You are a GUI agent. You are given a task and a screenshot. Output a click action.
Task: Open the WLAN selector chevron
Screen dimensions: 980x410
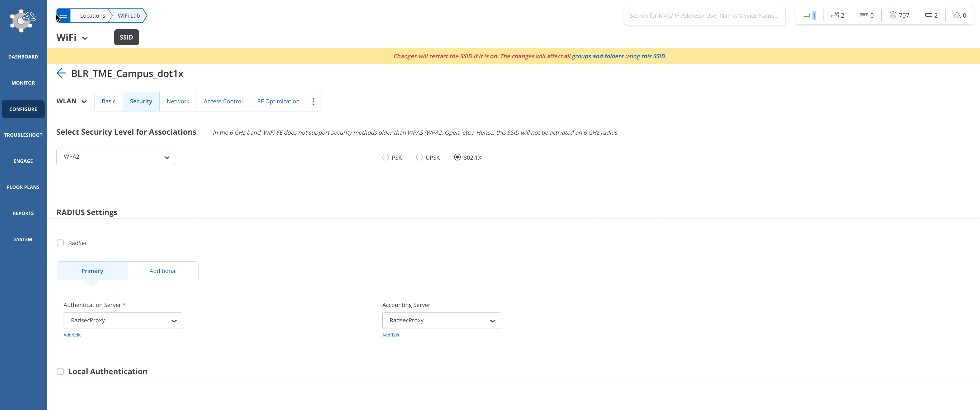click(84, 101)
